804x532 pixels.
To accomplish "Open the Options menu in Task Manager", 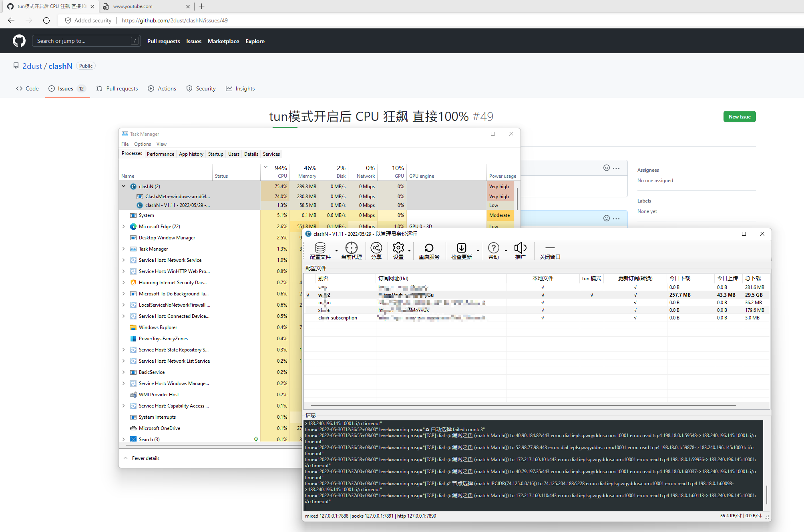I will tap(142, 144).
